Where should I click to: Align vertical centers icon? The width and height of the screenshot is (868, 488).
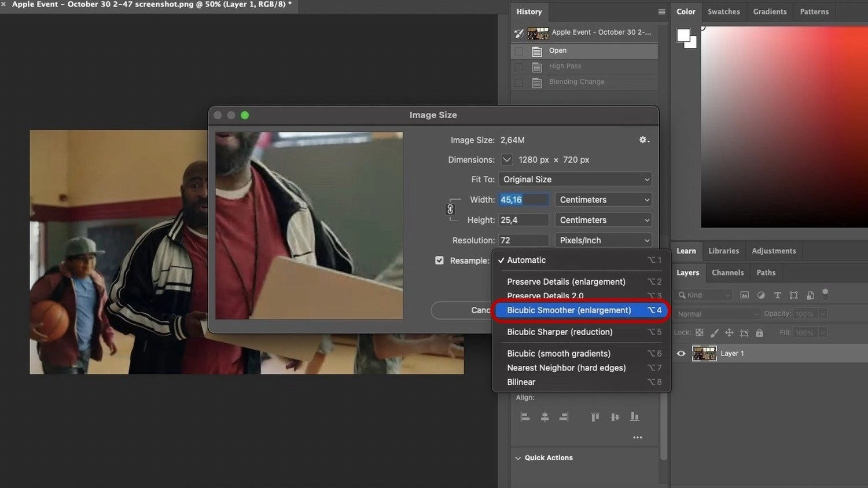point(615,417)
